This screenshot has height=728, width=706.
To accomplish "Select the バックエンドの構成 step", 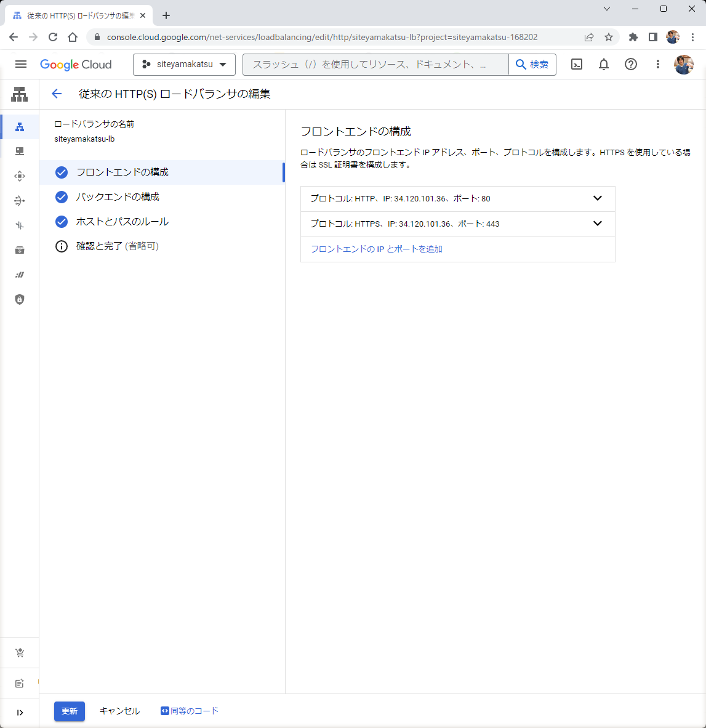I will pos(118,197).
